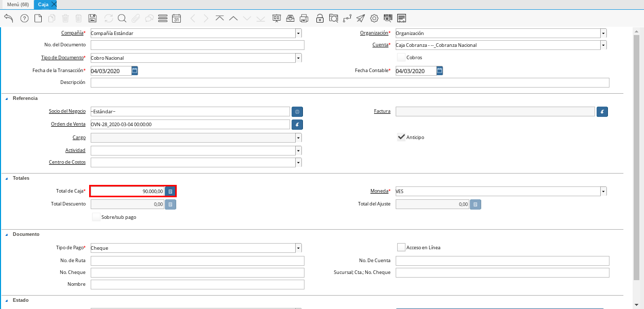Toggle the Anticipo checkbox

pyautogui.click(x=401, y=137)
